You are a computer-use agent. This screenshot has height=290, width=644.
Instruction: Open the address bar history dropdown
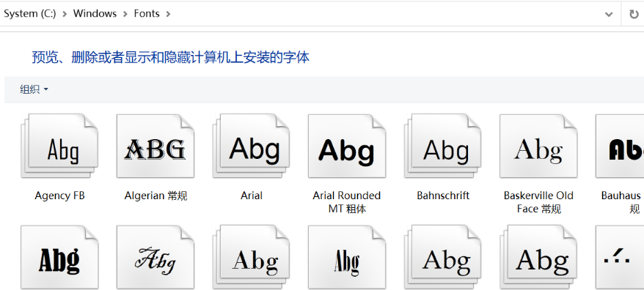click(609, 14)
